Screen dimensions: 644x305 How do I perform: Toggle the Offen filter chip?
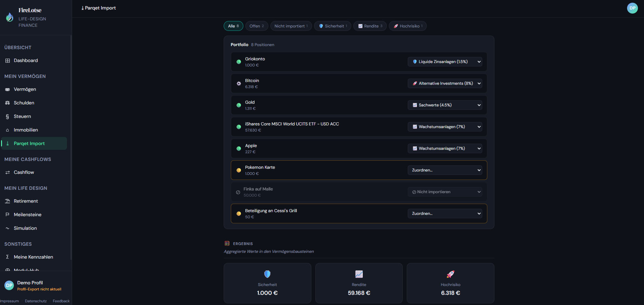tap(257, 26)
